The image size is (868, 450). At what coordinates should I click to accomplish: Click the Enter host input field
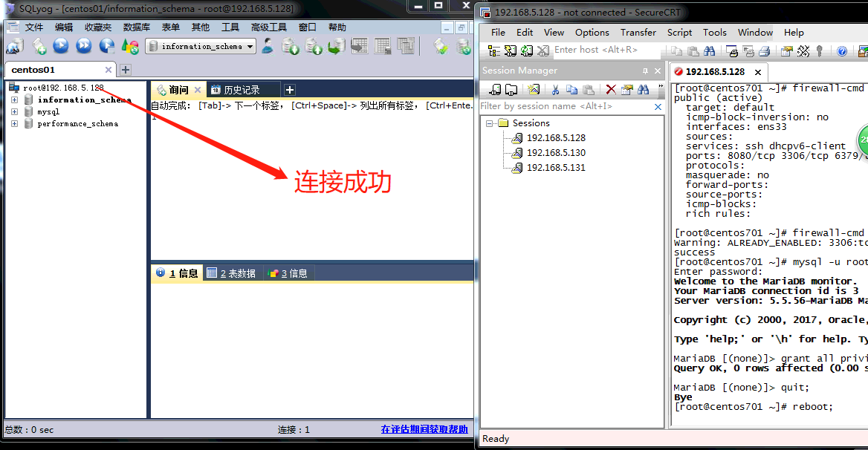(606, 50)
